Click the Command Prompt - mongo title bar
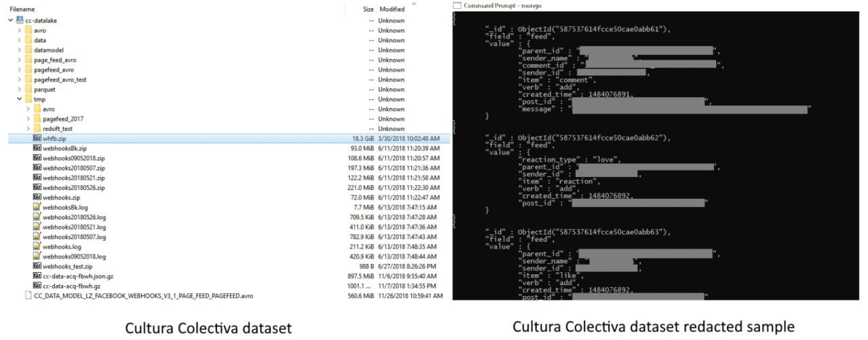Viewport: 868px width, 340px height. [610, 5]
